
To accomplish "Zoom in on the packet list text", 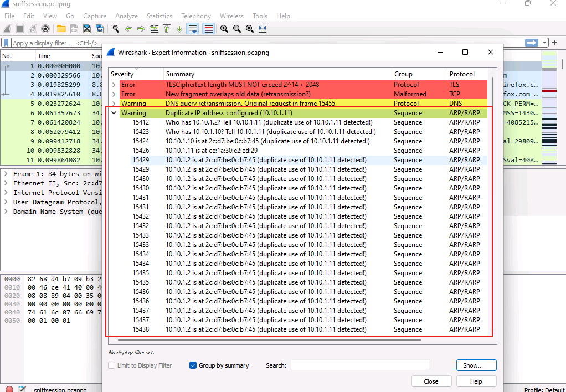I will (224, 29).
